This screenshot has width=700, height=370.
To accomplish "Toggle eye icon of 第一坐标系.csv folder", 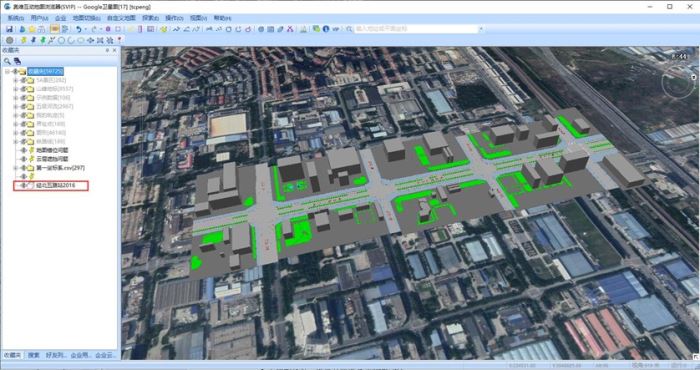I will coord(23,168).
